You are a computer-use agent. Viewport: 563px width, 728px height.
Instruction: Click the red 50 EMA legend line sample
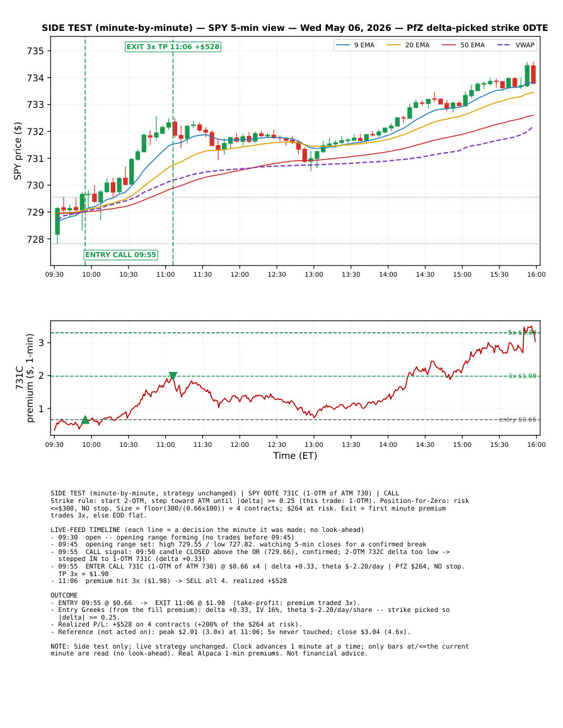(449, 45)
